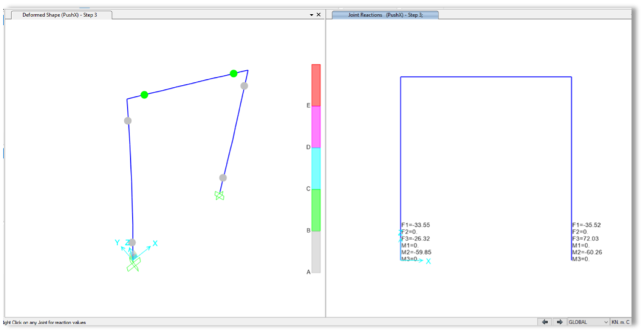Close the Deformed Shape view panel

[318, 14]
